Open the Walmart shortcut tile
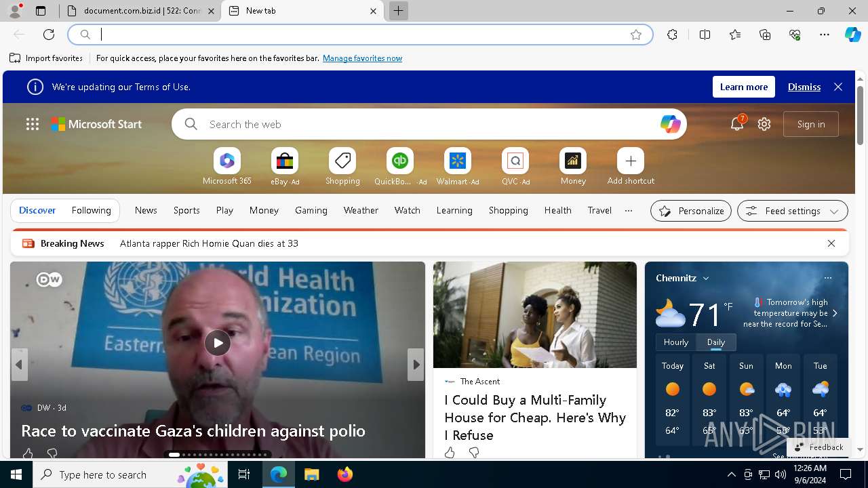The height and width of the screenshot is (488, 868). click(458, 161)
